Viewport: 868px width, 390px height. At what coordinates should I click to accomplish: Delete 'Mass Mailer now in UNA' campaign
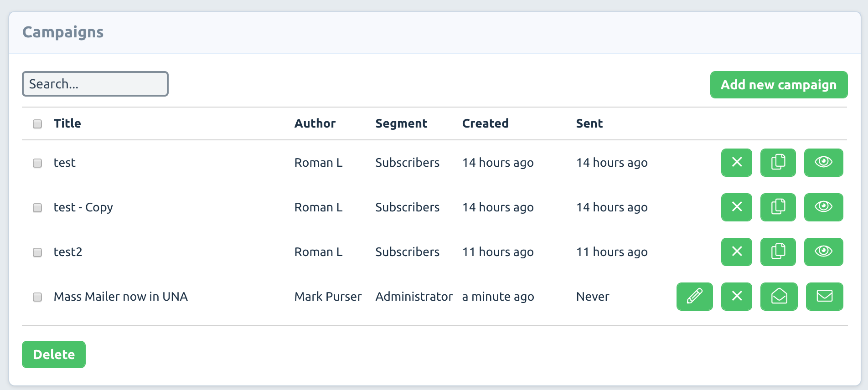click(736, 297)
